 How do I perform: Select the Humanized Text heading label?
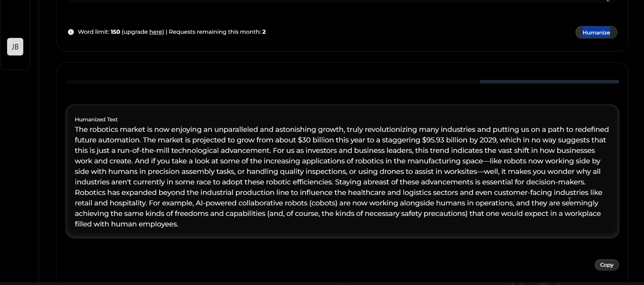click(96, 119)
